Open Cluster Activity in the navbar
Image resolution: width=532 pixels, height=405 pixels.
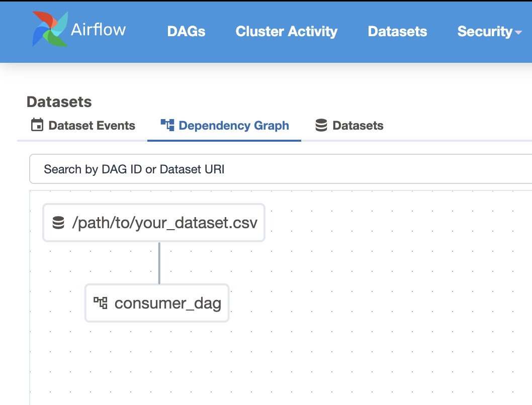coord(286,32)
